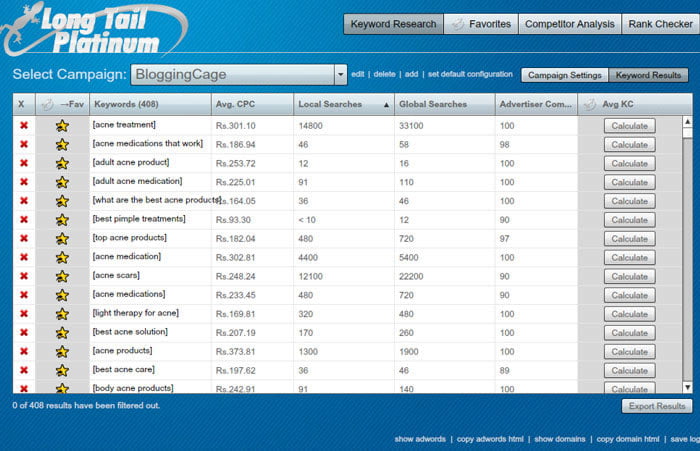The height and width of the screenshot is (451, 700).
Task: Calculate Avg KC for acne medication
Action: 629,257
